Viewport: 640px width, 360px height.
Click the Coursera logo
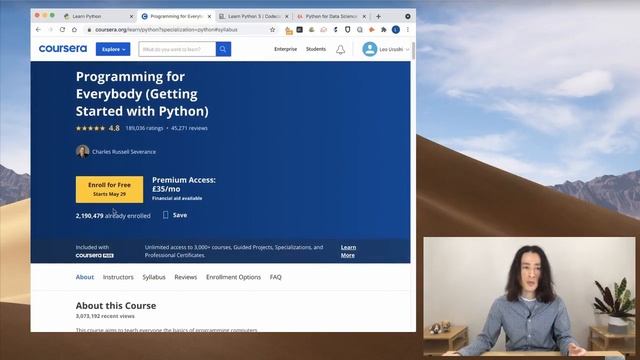[x=63, y=49]
